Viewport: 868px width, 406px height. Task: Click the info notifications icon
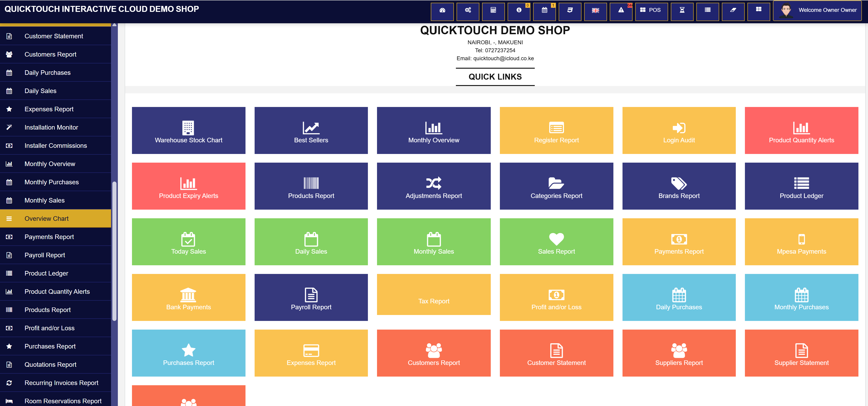pyautogui.click(x=519, y=11)
